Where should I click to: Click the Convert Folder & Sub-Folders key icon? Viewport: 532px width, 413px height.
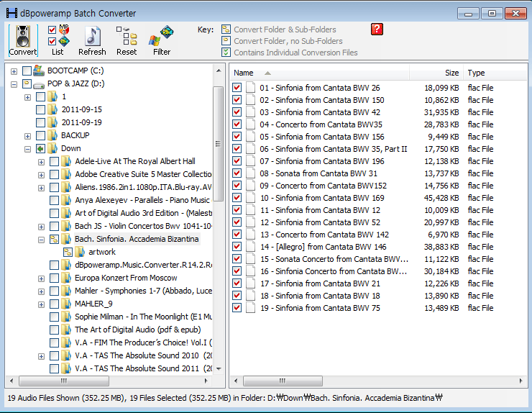226,29
